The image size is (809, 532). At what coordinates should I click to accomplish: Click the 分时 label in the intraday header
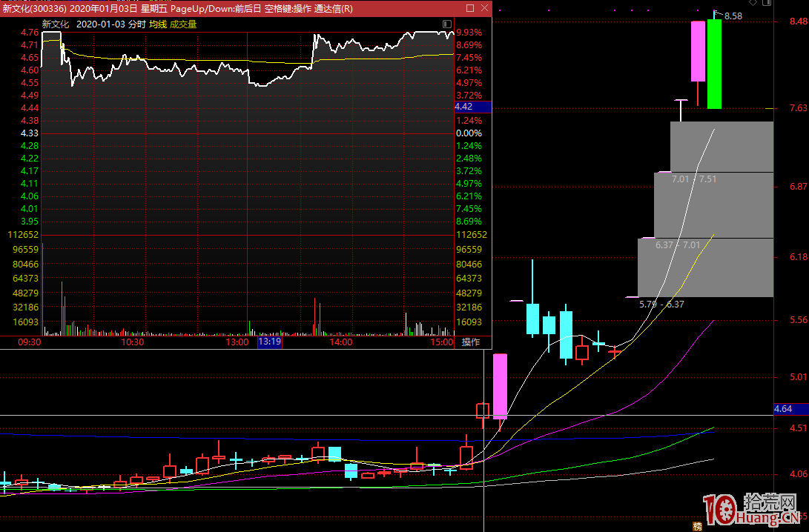click(136, 24)
